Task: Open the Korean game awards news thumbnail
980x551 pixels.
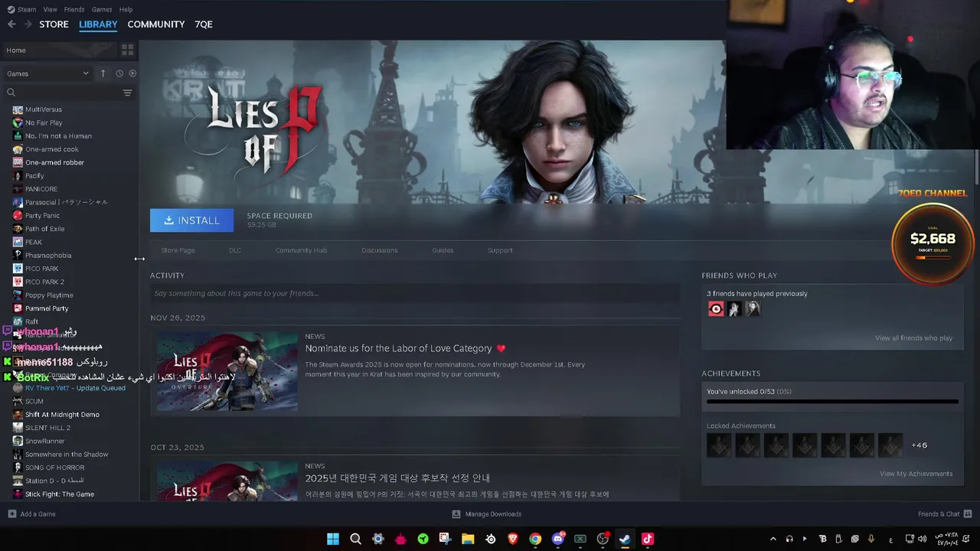Action: tap(227, 481)
